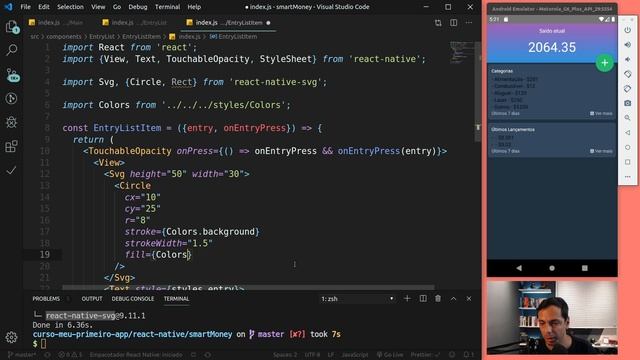
Task: Power off the Android emulator
Action: click(628, 30)
